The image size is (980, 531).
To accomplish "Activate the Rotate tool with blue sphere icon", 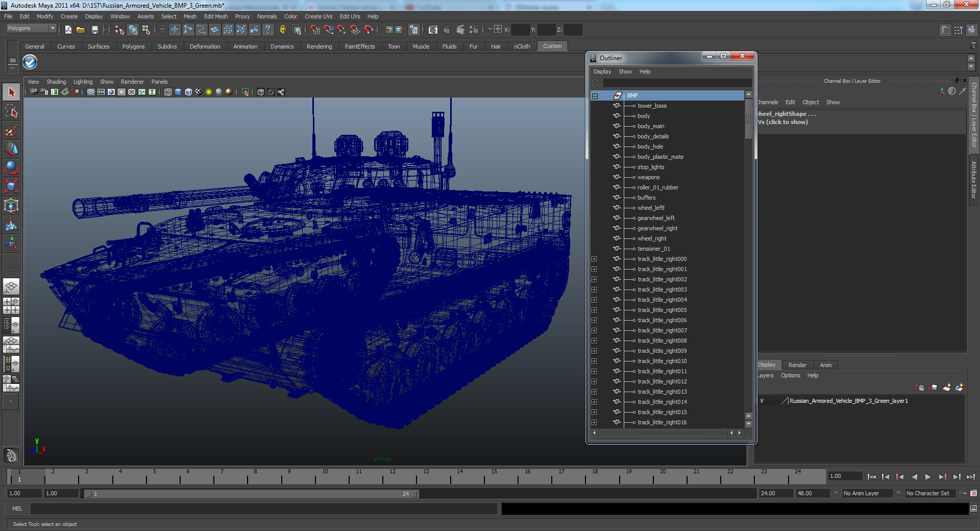I will coord(11,167).
